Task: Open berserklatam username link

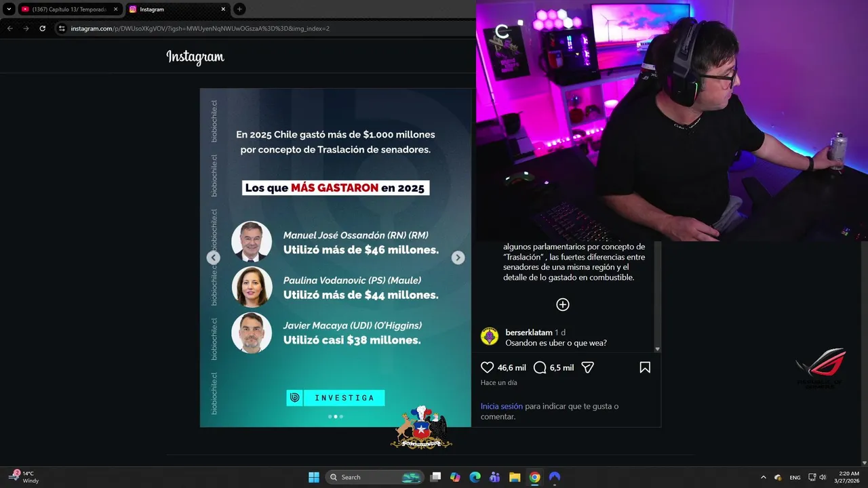Action: tap(529, 333)
